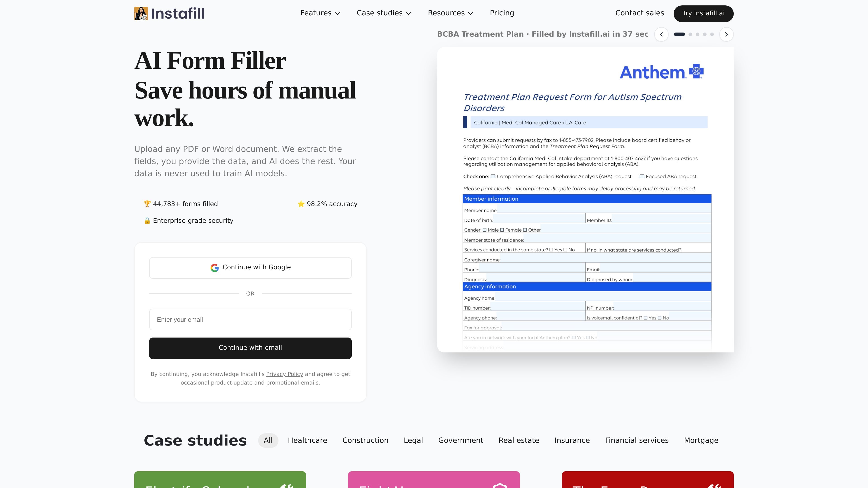Screen dimensions: 868x488
Task: Click the lock icon beside Enterprise-grade security
Action: 147,221
